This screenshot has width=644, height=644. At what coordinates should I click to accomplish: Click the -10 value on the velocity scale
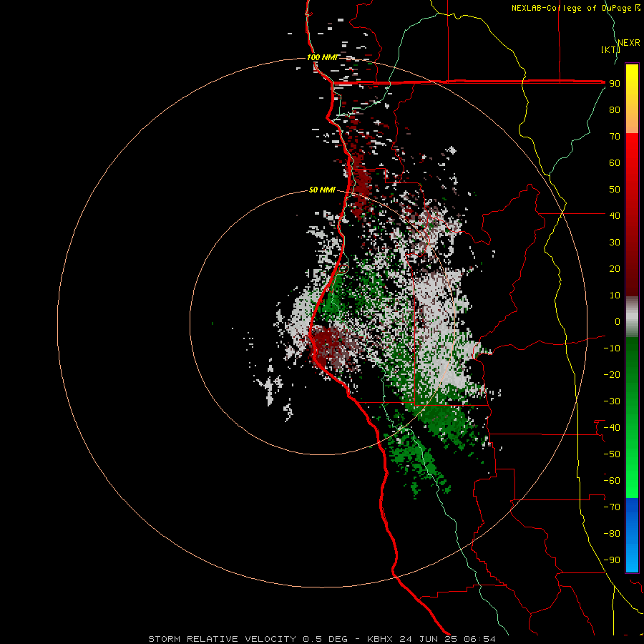pyautogui.click(x=612, y=348)
